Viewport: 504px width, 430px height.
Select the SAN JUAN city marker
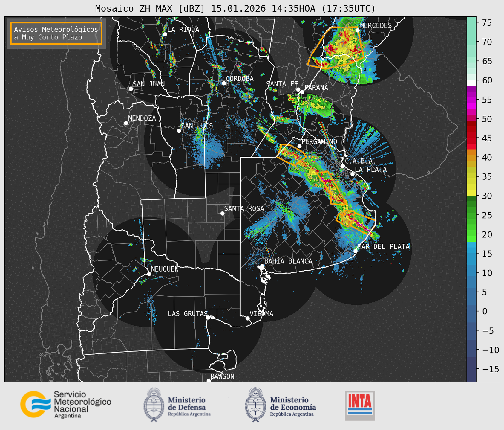pyautogui.click(x=131, y=89)
